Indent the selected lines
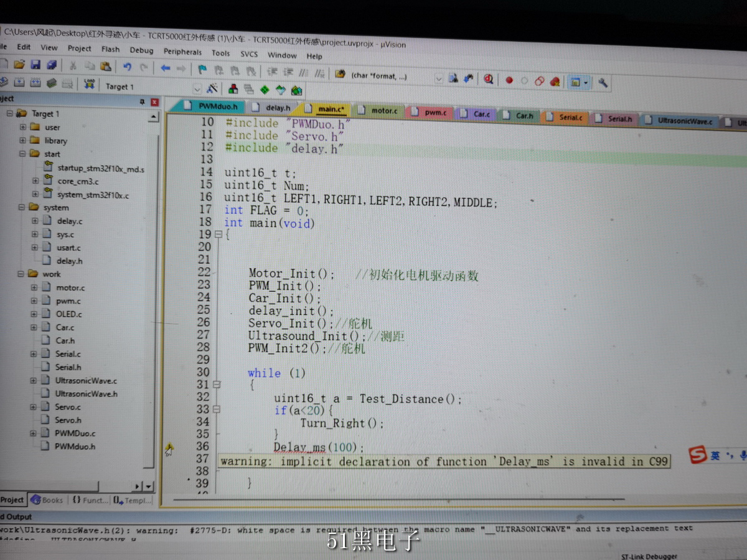 [272, 71]
